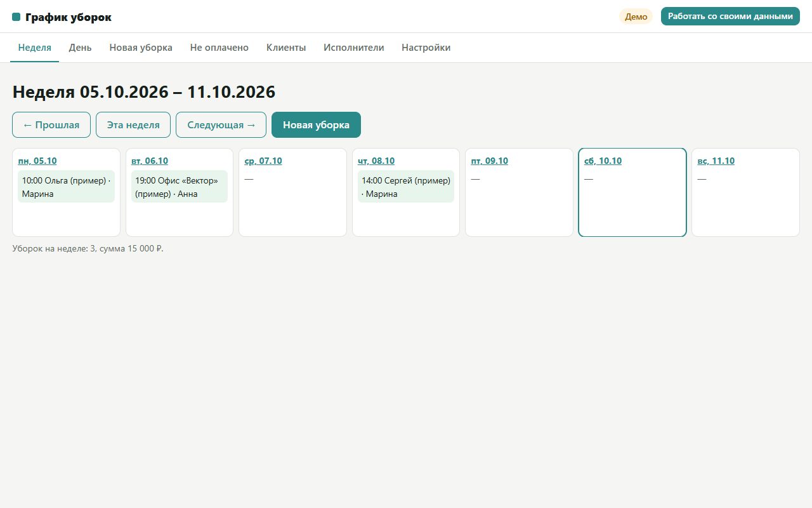812x508 pixels.
Task: Advance with the Следующая → button
Action: click(x=221, y=125)
